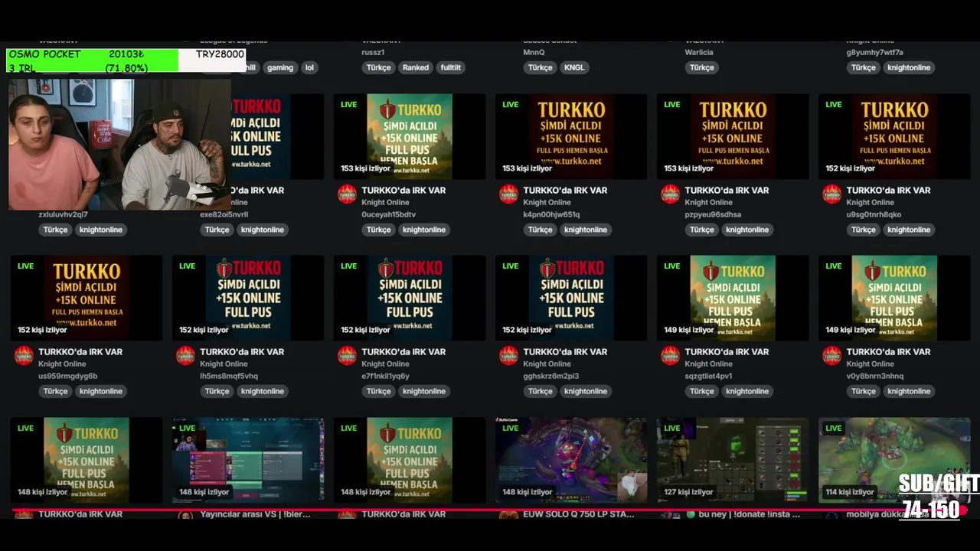This screenshot has width=980, height=551.
Task: Open stream title Yayıncılar arası VS
Action: click(255, 514)
